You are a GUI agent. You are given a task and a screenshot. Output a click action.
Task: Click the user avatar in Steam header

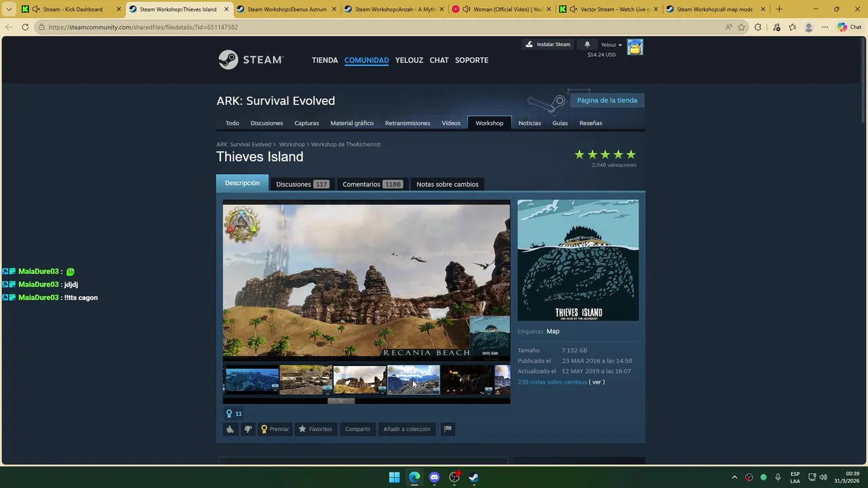coord(635,47)
